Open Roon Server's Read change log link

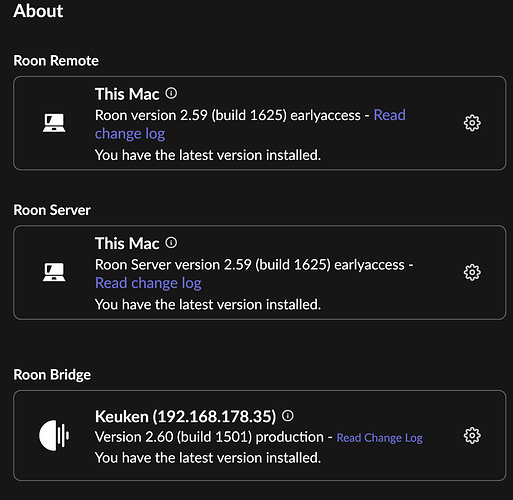coord(148,283)
